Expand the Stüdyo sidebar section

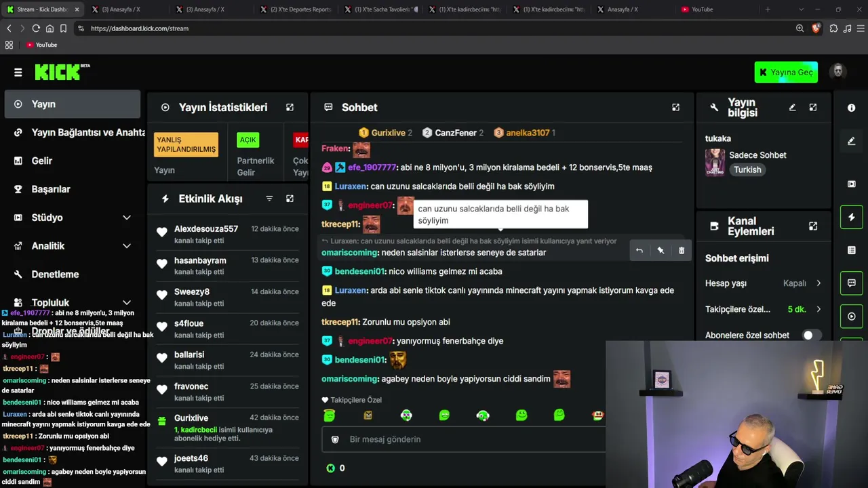pos(127,218)
